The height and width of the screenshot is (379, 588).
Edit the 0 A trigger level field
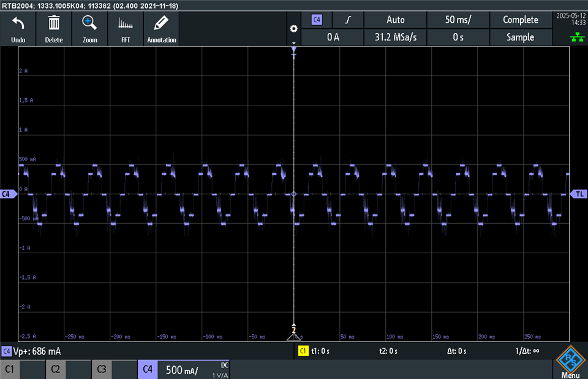click(333, 37)
